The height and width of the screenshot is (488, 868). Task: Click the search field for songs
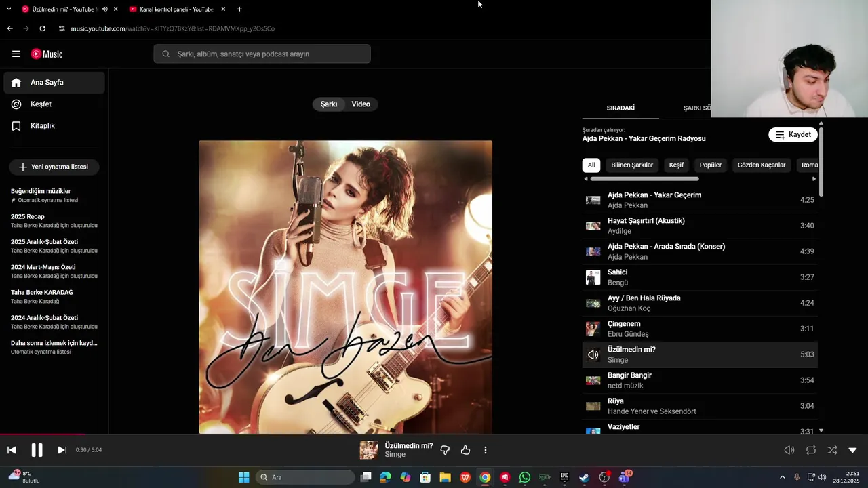point(262,54)
